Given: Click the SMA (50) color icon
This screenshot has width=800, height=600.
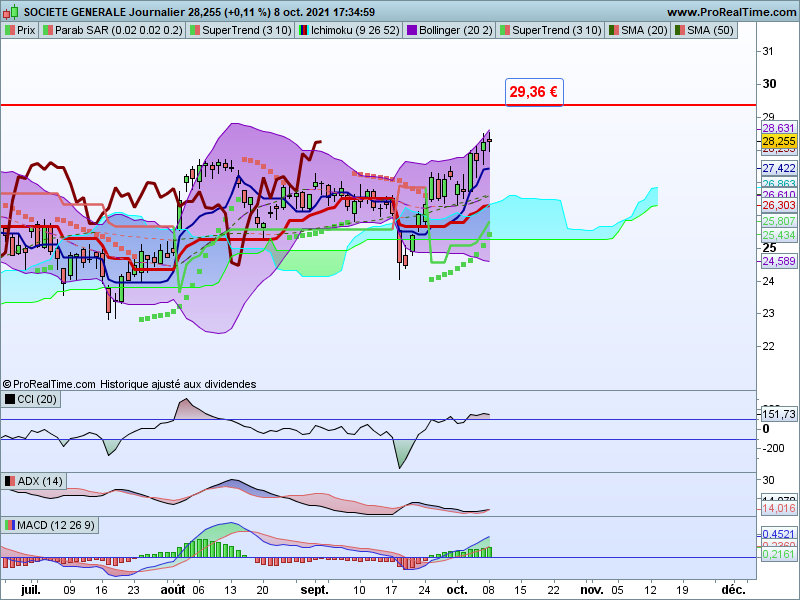Looking at the screenshot, I should coord(680,30).
